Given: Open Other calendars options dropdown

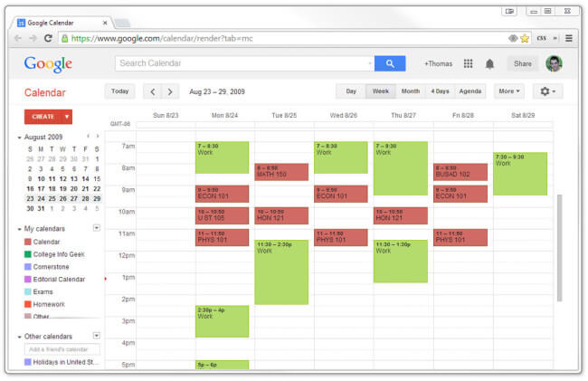Looking at the screenshot, I should pos(97,336).
